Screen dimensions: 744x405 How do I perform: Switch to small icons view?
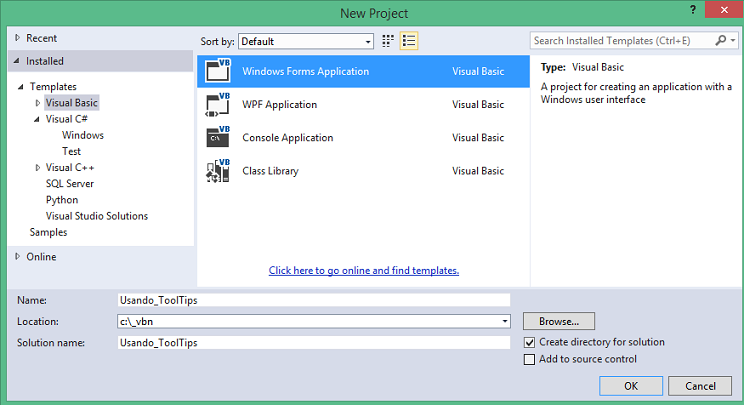click(x=388, y=41)
